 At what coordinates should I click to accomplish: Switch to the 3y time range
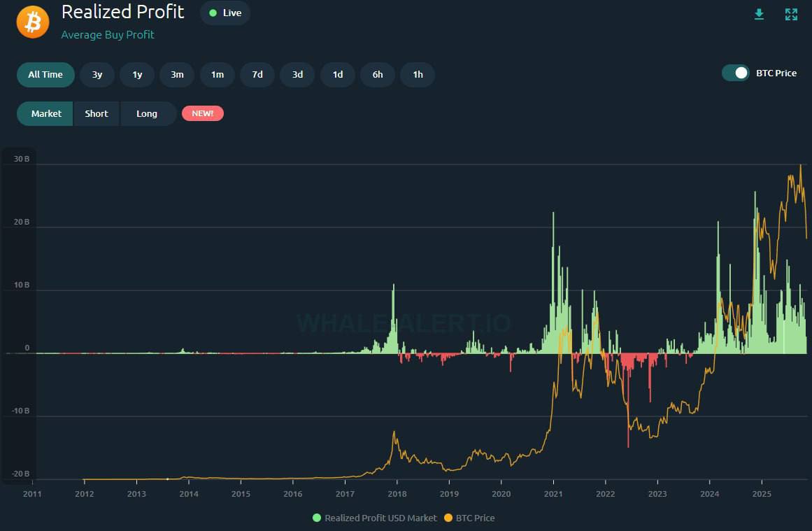tap(97, 75)
